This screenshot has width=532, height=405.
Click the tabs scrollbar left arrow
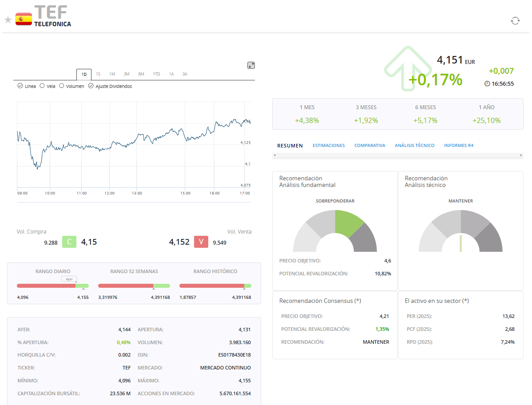click(x=275, y=155)
